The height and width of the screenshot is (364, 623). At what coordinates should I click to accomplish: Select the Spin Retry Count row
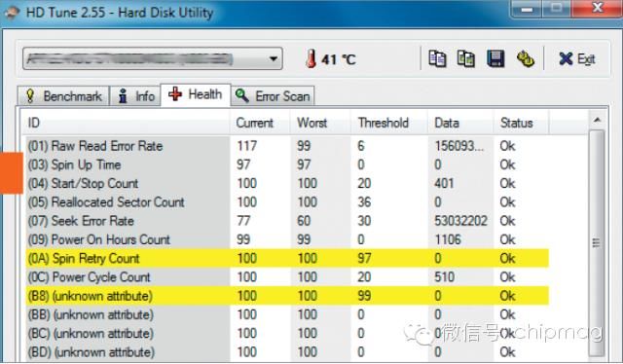287,258
